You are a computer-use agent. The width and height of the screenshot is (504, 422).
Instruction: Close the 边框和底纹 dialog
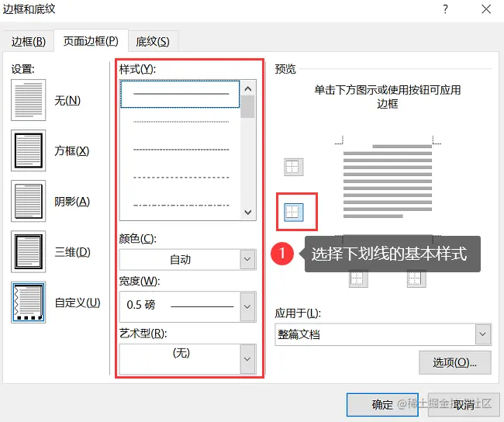coord(486,9)
